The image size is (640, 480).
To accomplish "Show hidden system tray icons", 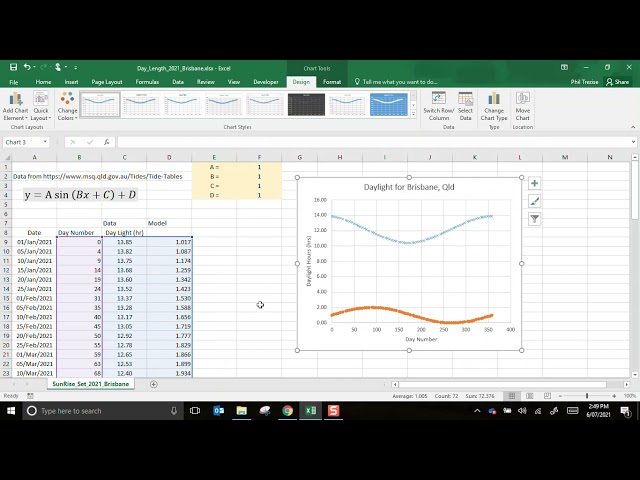I will pyautogui.click(x=477, y=411).
